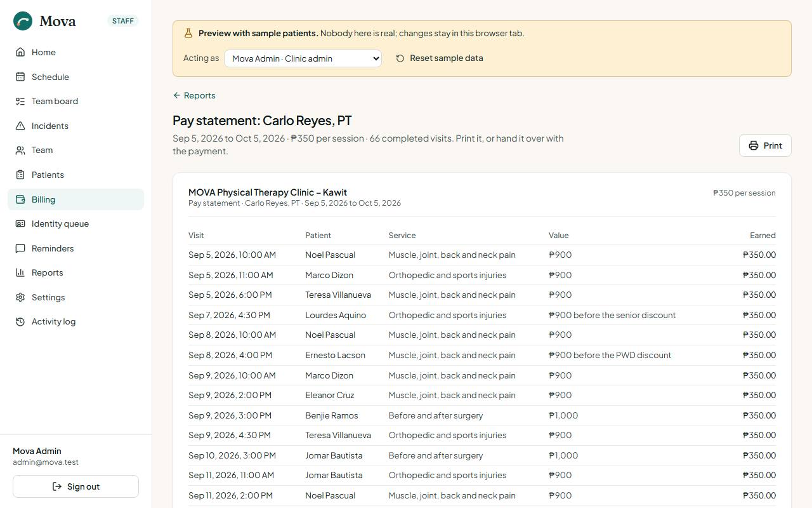The height and width of the screenshot is (508, 812).
Task: Click the Incidents warning triangle icon
Action: point(20,126)
